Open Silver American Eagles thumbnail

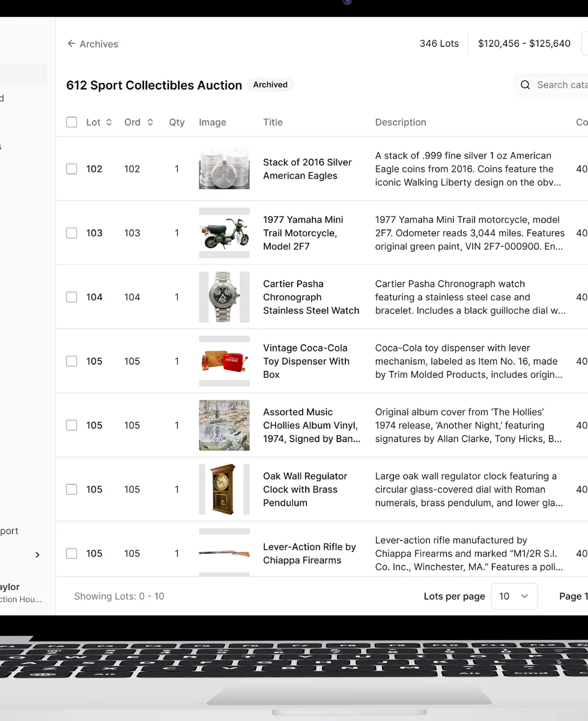224,169
